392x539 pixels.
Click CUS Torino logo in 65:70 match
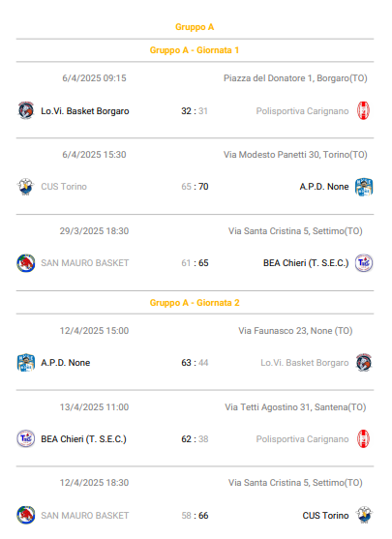(x=26, y=187)
